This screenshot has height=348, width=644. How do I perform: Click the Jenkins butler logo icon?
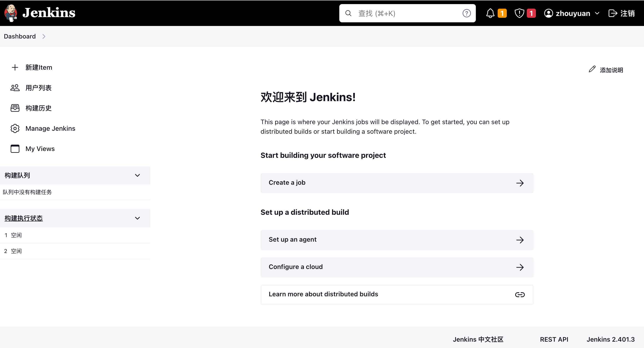pyautogui.click(x=10, y=13)
